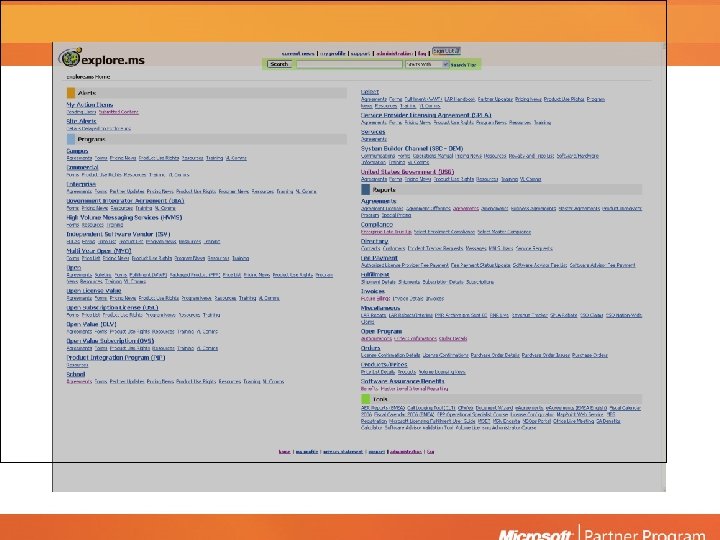Viewport: 720px width, 540px height.
Task: Open support in top navigation
Action: (360, 54)
